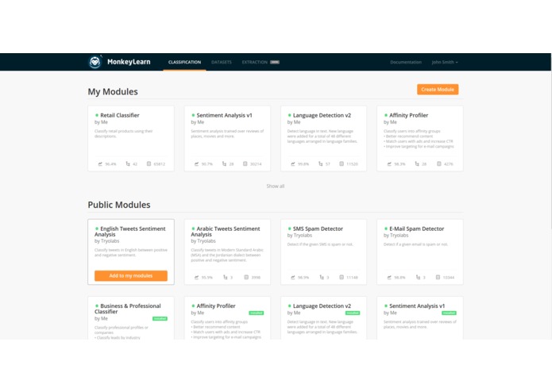
Task: Click samples icon on Arabic Tweets Sentiment card
Action: click(x=246, y=278)
